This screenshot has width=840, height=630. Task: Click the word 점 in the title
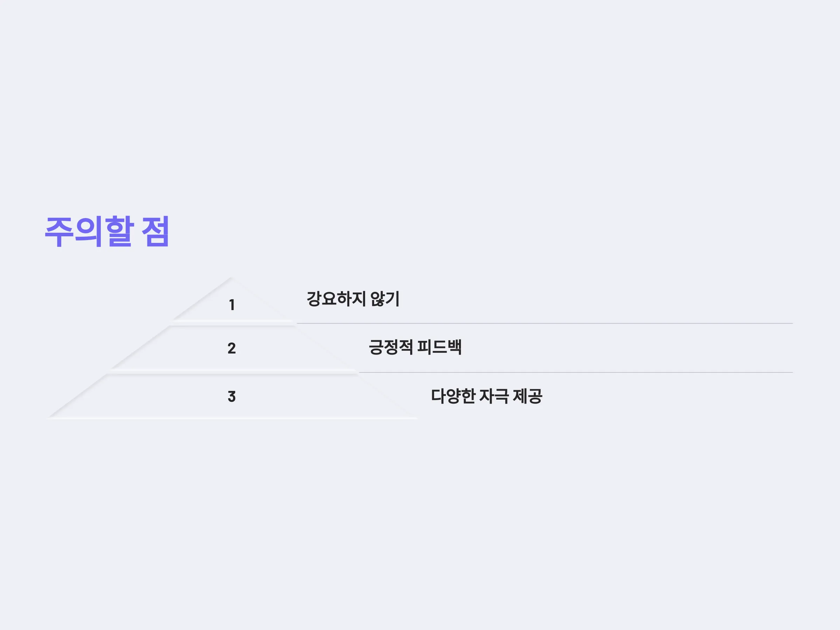155,231
